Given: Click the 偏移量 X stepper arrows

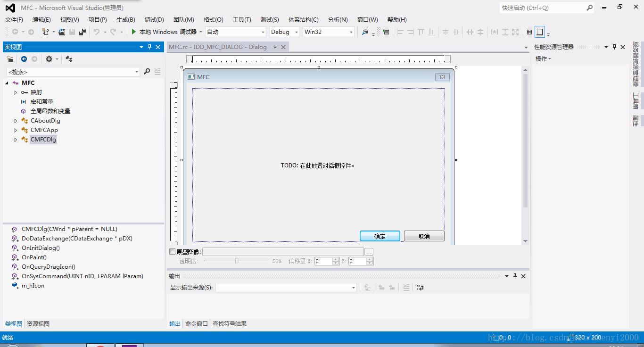Looking at the screenshot, I should [x=336, y=261].
